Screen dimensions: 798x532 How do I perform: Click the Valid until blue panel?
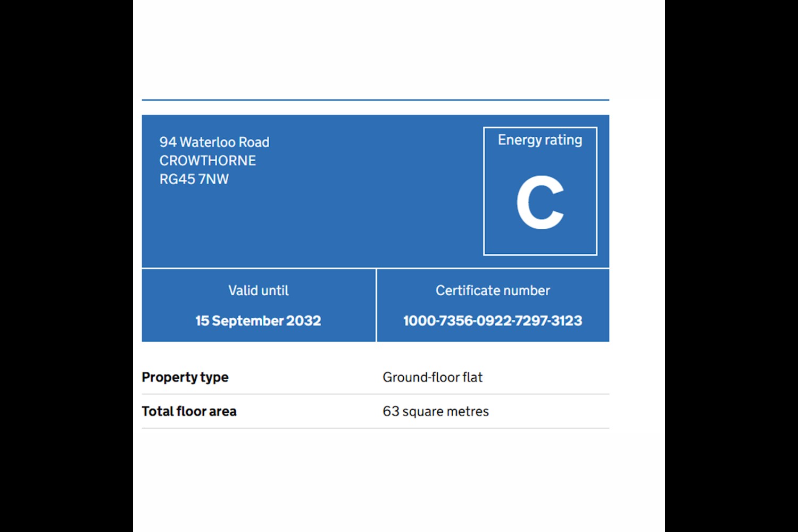point(259,305)
